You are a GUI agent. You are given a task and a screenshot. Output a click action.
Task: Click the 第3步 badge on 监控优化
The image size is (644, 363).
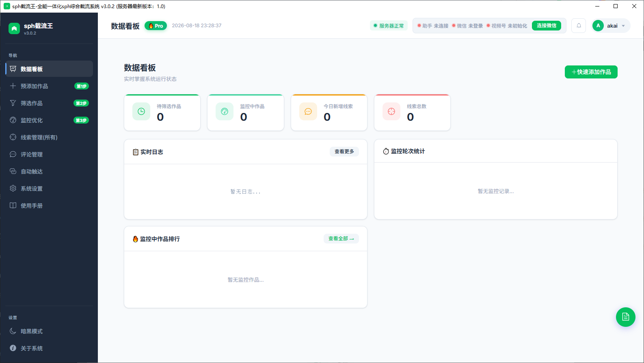pyautogui.click(x=81, y=120)
